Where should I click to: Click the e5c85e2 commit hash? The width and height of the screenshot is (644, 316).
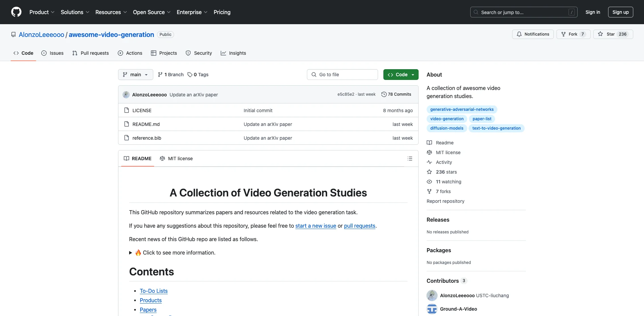[x=346, y=94]
